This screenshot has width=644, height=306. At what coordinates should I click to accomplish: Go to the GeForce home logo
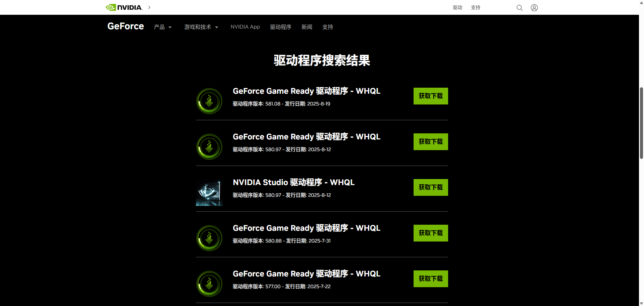125,26
